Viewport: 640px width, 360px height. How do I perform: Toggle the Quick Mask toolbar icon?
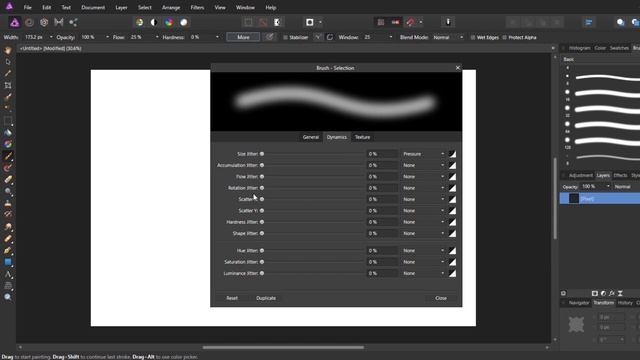pyautogui.click(x=310, y=22)
